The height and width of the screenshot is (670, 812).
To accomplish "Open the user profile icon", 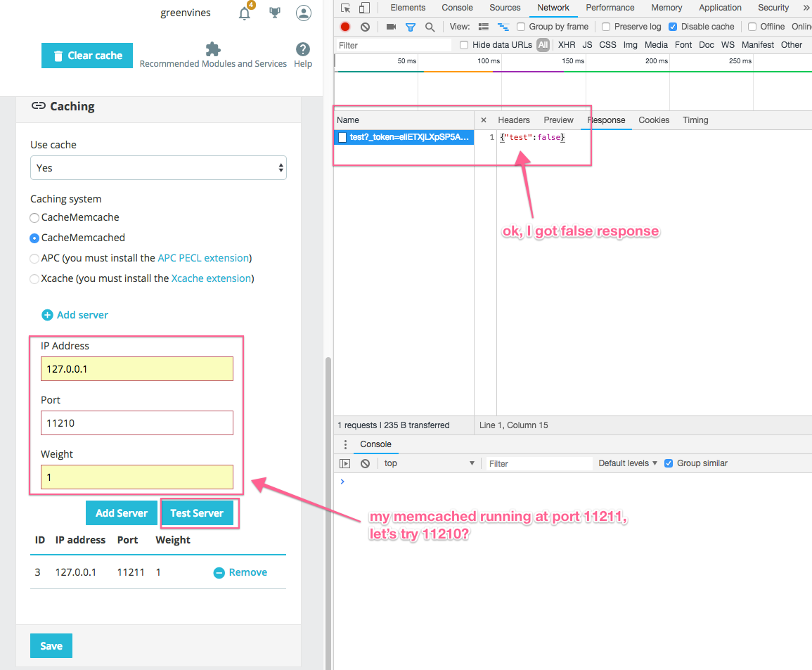I will 304,13.
